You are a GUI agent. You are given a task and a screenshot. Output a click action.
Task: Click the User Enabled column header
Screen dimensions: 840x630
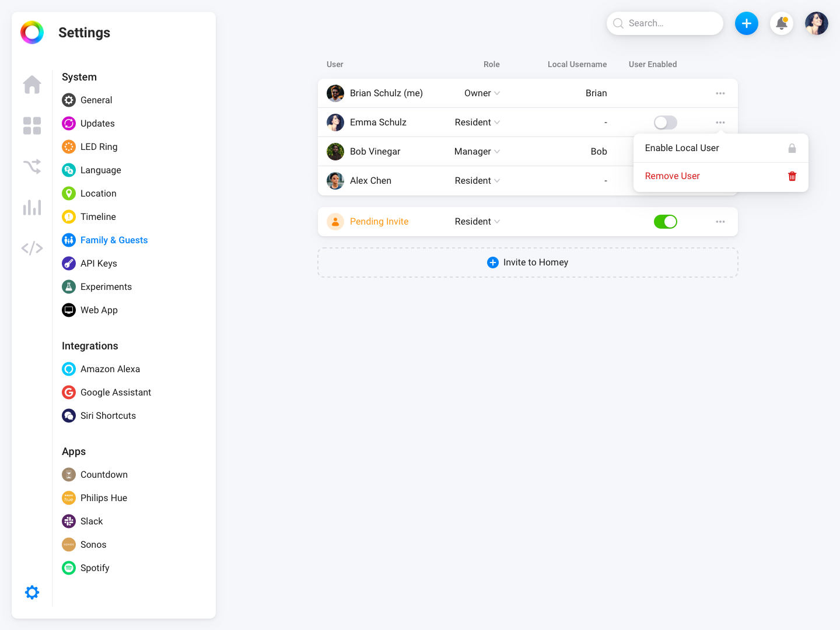tap(653, 65)
